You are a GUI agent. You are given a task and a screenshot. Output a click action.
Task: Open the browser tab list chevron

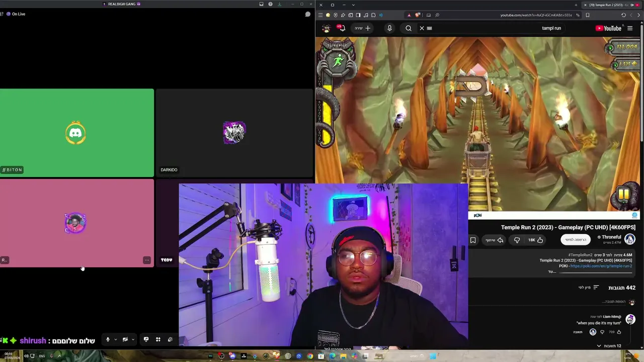tap(353, 5)
